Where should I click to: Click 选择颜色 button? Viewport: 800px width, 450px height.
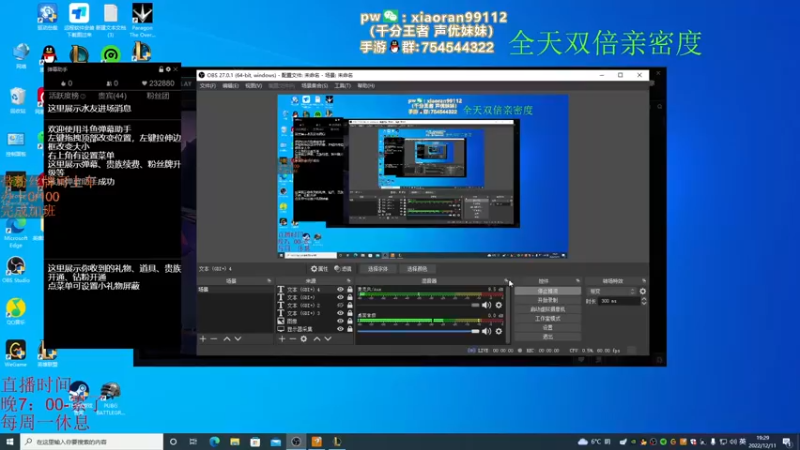coord(417,269)
